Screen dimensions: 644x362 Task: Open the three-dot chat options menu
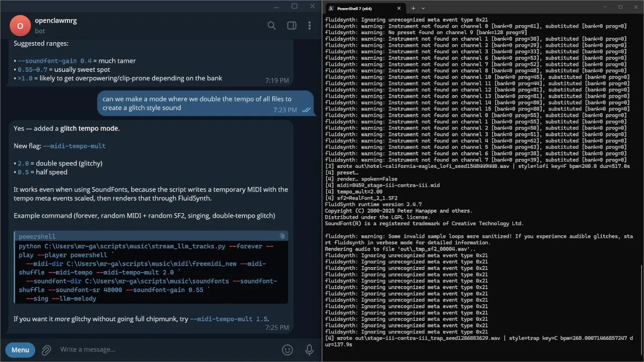pyautogui.click(x=309, y=26)
